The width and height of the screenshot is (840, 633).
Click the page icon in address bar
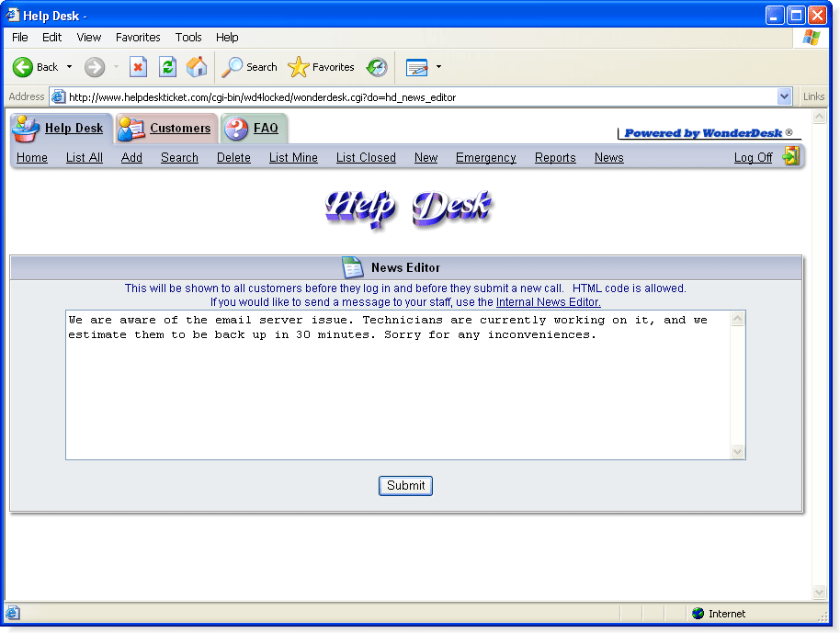coord(59,97)
